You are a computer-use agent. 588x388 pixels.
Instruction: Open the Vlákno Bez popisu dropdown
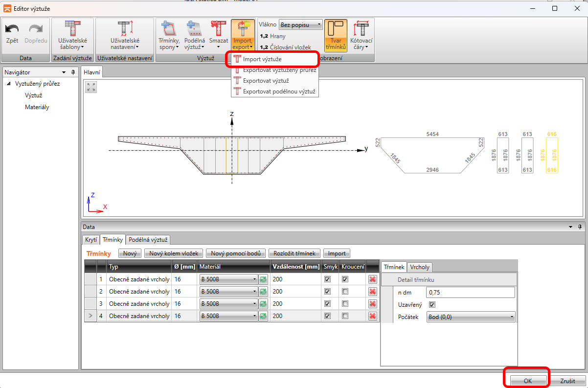tap(300, 24)
